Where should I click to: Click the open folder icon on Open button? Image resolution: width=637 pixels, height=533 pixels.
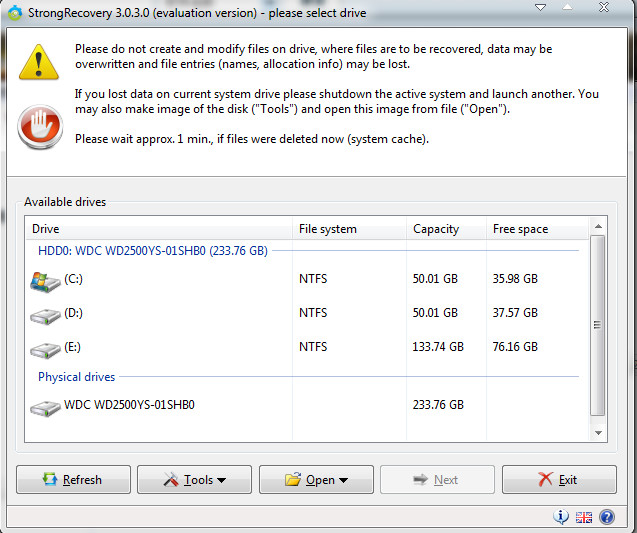click(x=293, y=479)
